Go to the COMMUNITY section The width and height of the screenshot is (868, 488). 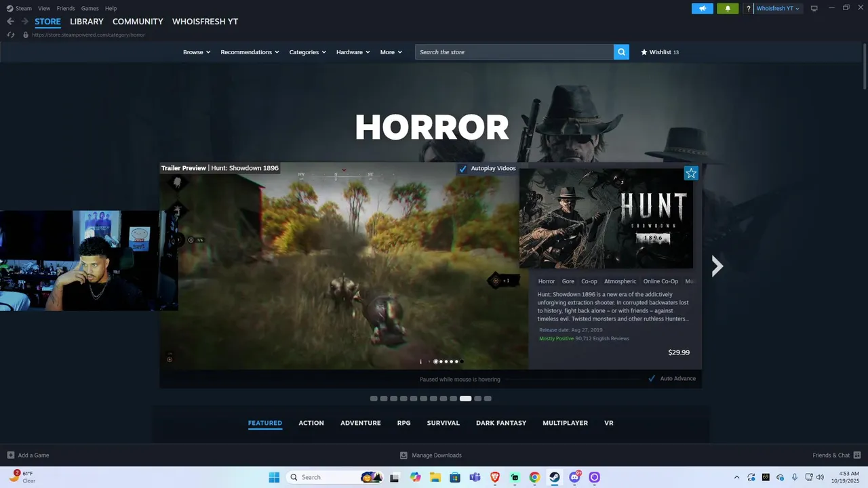[138, 22]
